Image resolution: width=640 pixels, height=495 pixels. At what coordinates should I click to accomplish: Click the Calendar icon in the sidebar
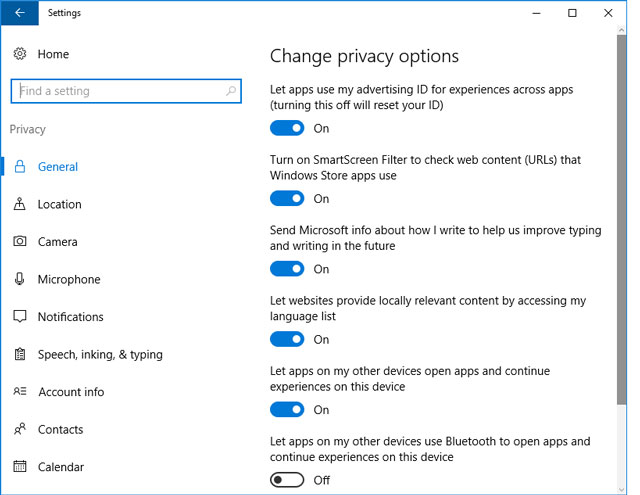coord(20,466)
